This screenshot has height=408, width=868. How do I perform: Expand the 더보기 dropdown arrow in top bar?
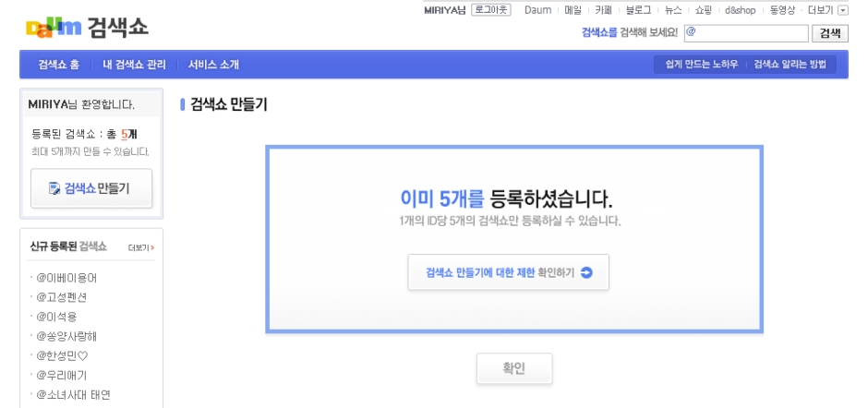point(842,10)
